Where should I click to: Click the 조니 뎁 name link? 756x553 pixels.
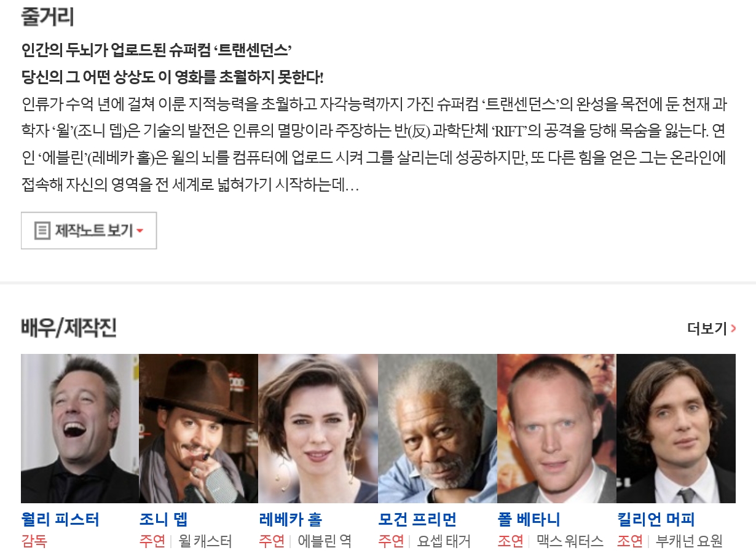tap(163, 519)
